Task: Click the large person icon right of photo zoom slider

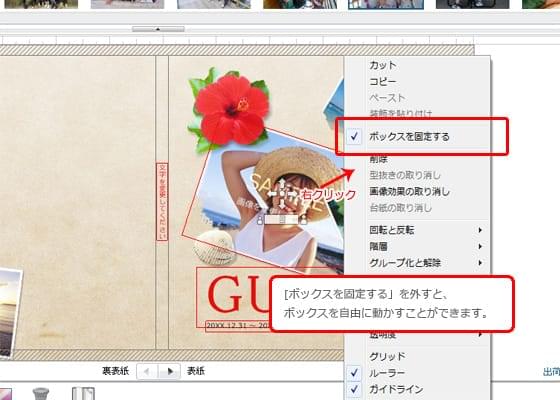Action: pos(304,219)
